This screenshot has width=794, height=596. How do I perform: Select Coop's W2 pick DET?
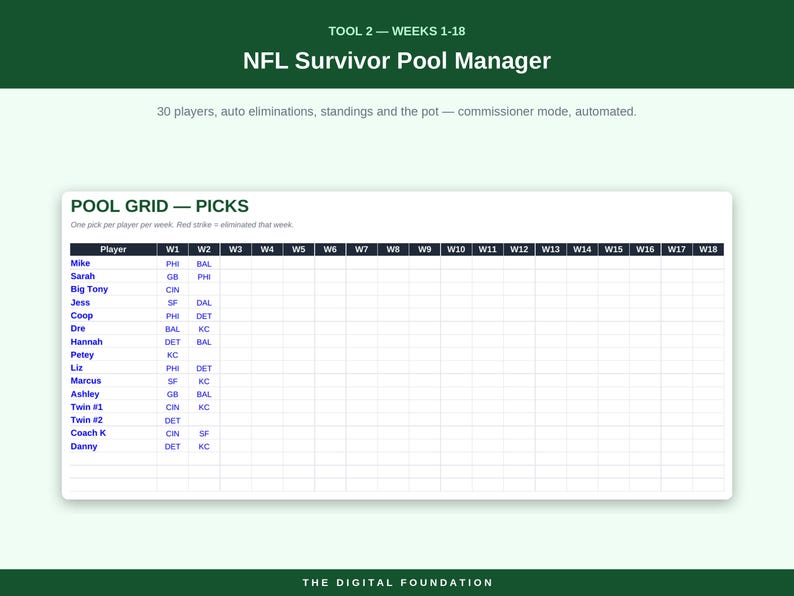coord(204,316)
